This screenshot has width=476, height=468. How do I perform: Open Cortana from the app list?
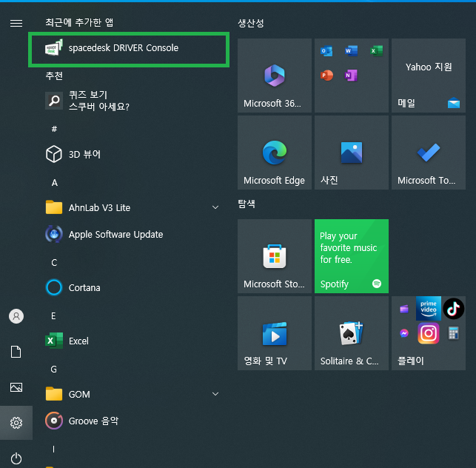(x=129, y=287)
